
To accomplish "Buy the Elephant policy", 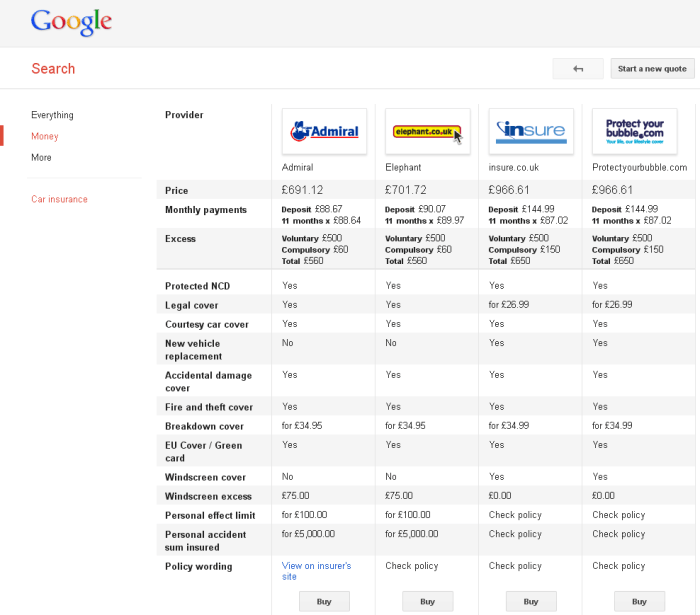I will 427,601.
